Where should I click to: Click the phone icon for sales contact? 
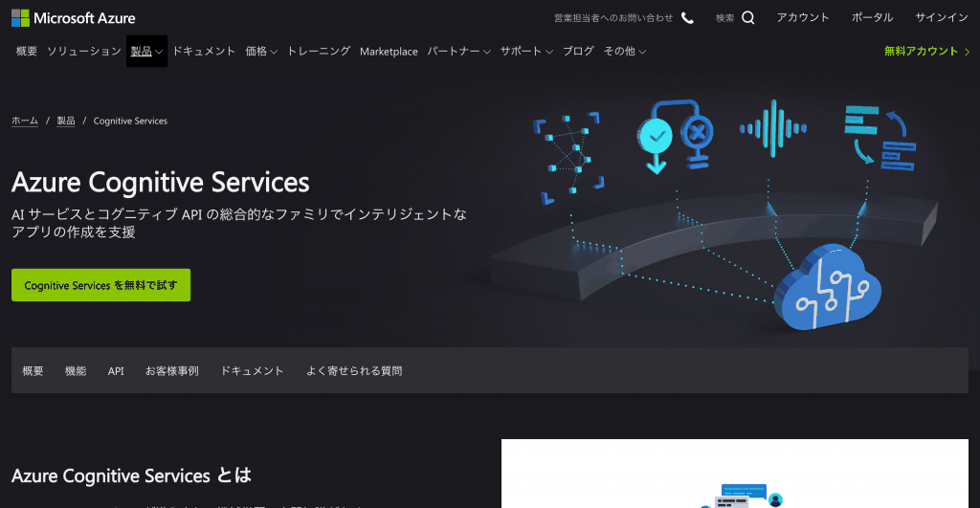coord(687,18)
